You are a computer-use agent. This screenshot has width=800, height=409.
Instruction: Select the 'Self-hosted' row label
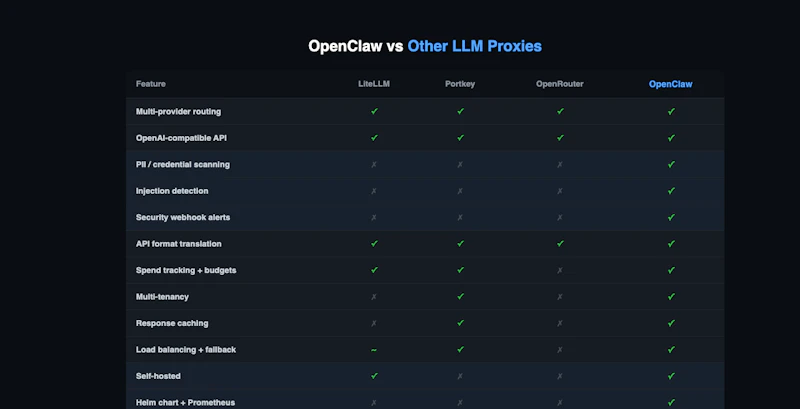158,376
